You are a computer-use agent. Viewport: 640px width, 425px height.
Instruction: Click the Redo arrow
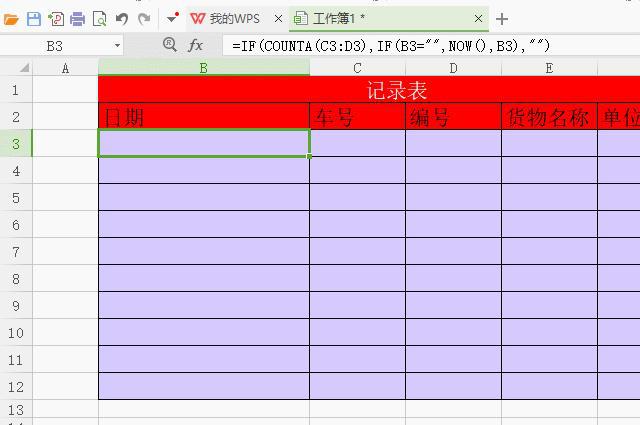tap(144, 19)
